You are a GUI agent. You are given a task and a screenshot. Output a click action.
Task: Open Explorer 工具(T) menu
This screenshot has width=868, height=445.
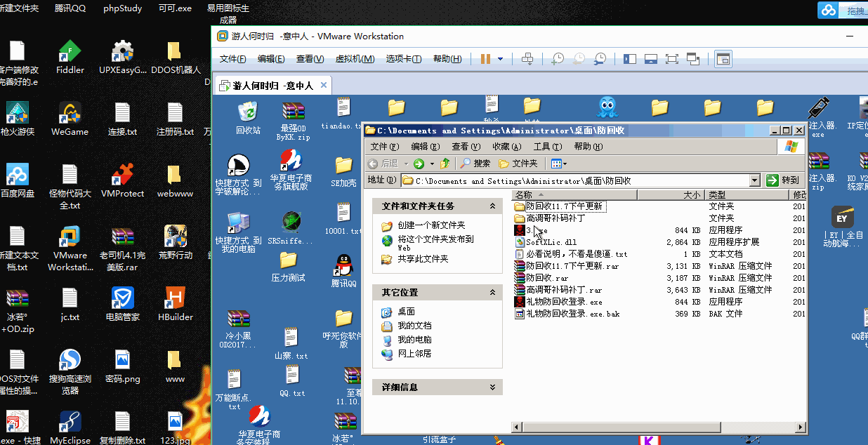[x=547, y=147]
